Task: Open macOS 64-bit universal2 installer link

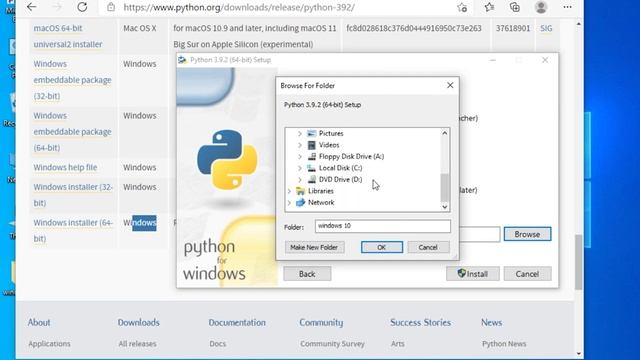Action: (68, 36)
